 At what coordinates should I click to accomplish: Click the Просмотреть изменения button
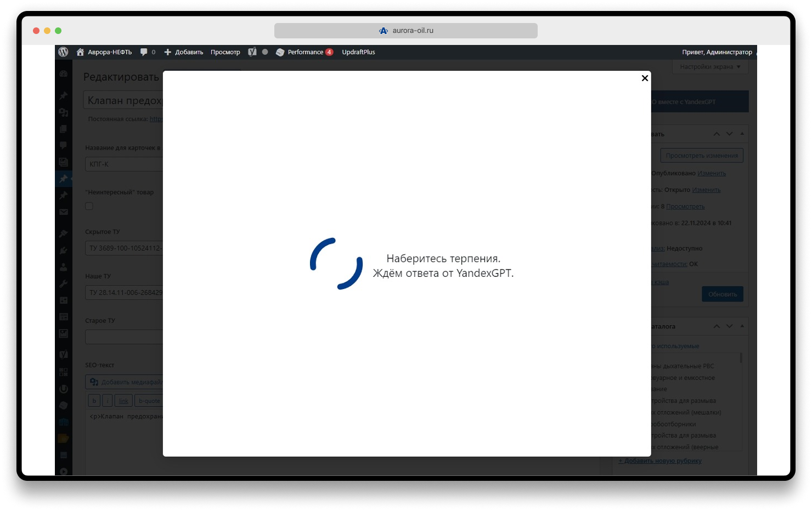(702, 156)
